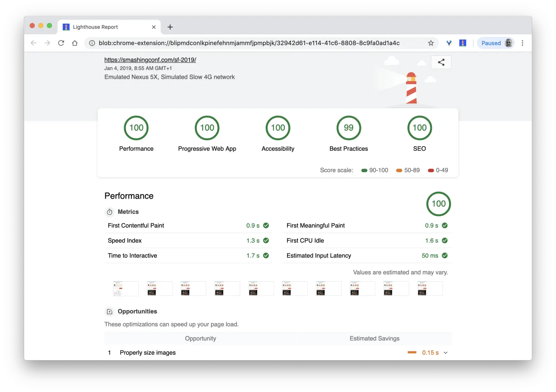Screen dimensions: 556x392
Task: Bookmark this page with the star icon
Action: click(431, 43)
